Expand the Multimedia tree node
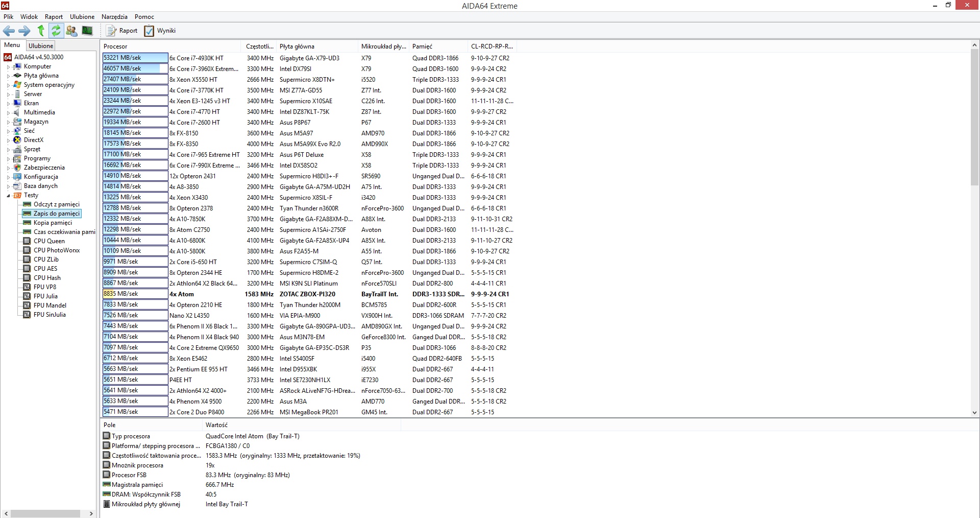 (x=8, y=113)
